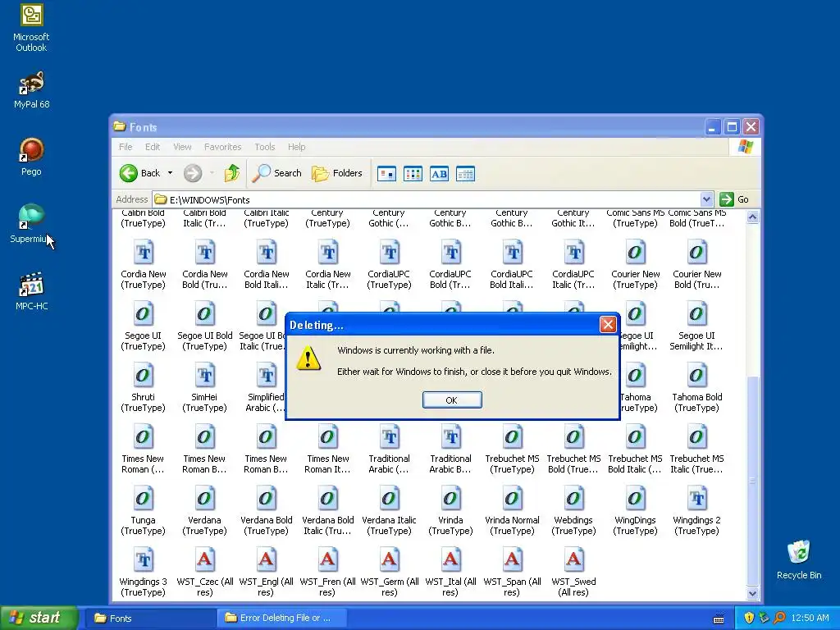Open the Back history dropdown arrow
840x630 pixels.
tap(170, 173)
